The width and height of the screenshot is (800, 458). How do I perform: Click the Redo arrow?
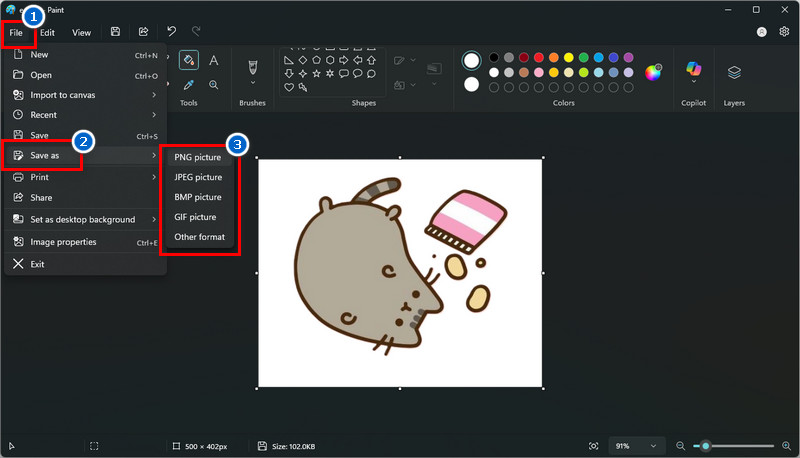(196, 32)
